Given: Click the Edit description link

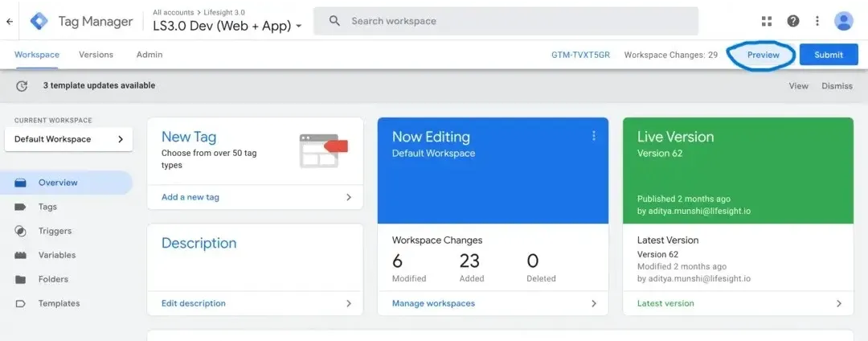Looking at the screenshot, I should (194, 303).
